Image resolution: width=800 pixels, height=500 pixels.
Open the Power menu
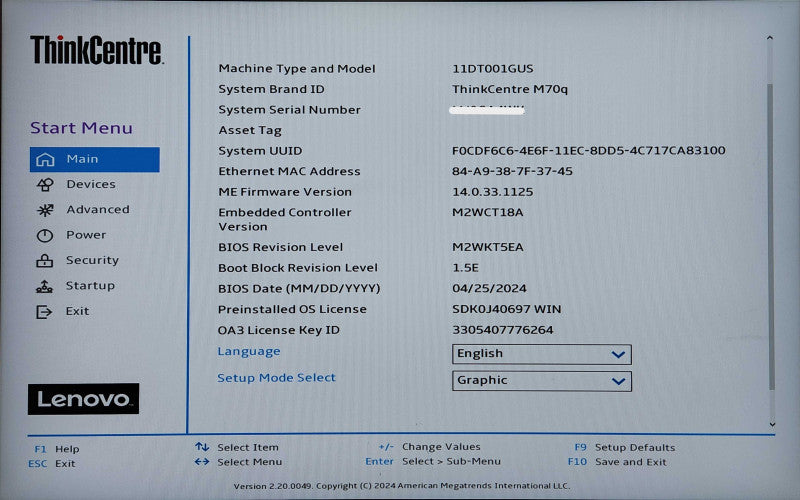[x=86, y=235]
